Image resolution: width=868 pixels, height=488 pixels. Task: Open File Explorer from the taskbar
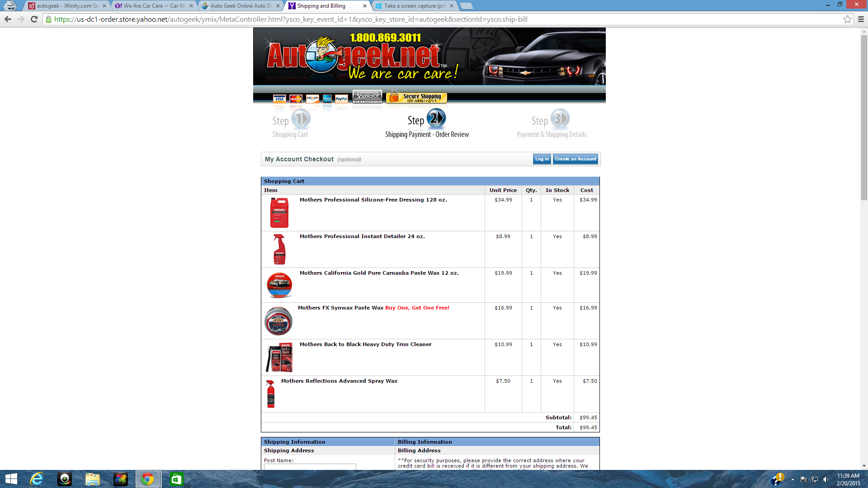[93, 479]
